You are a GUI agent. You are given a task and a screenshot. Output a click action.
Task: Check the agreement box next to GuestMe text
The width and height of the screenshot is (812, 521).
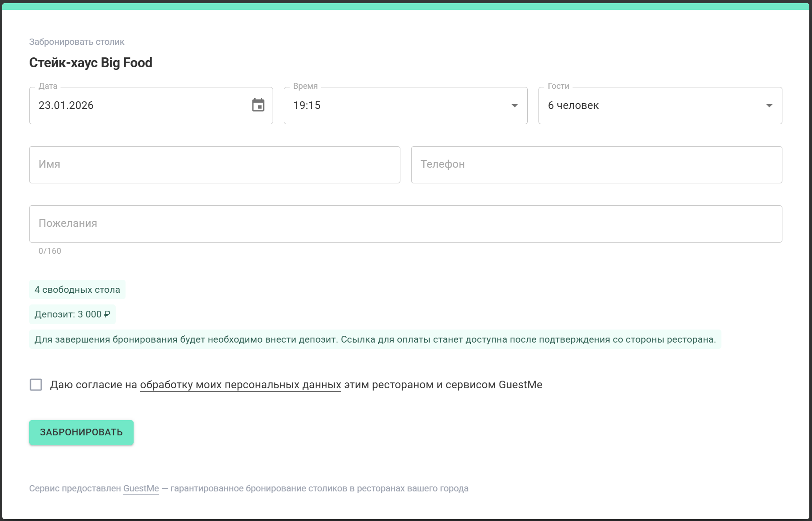(x=36, y=385)
